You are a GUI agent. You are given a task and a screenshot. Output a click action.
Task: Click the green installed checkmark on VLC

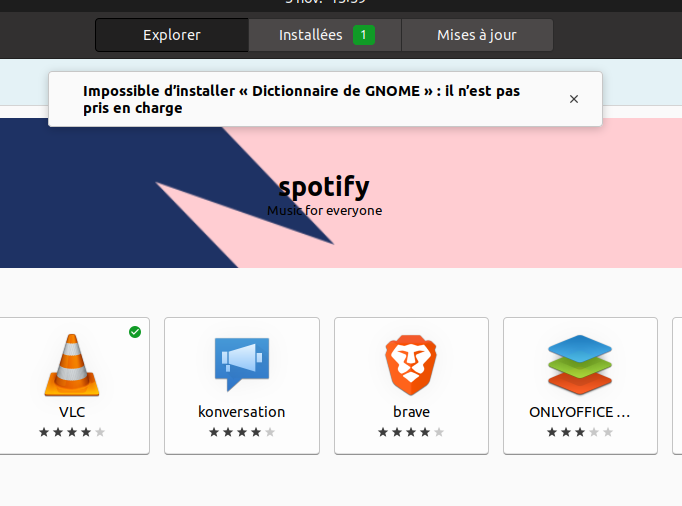135,332
